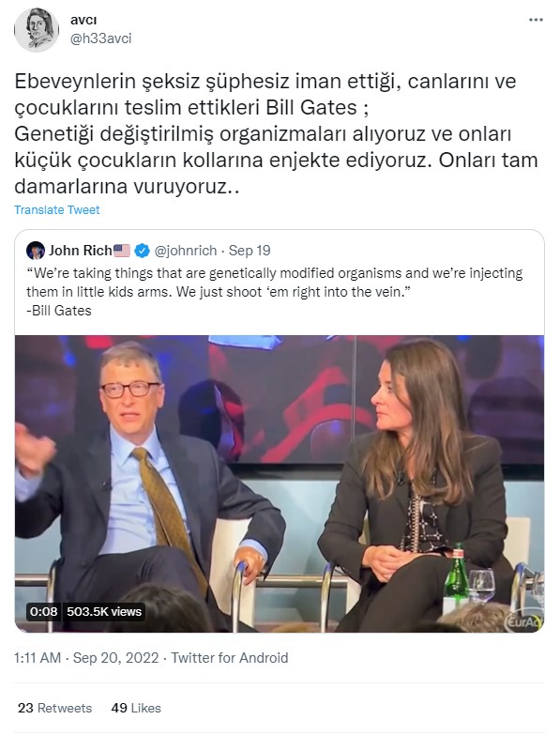The width and height of the screenshot is (560, 735).
Task: Open John Rich's small avatar in quoted tweet
Action: (x=36, y=251)
